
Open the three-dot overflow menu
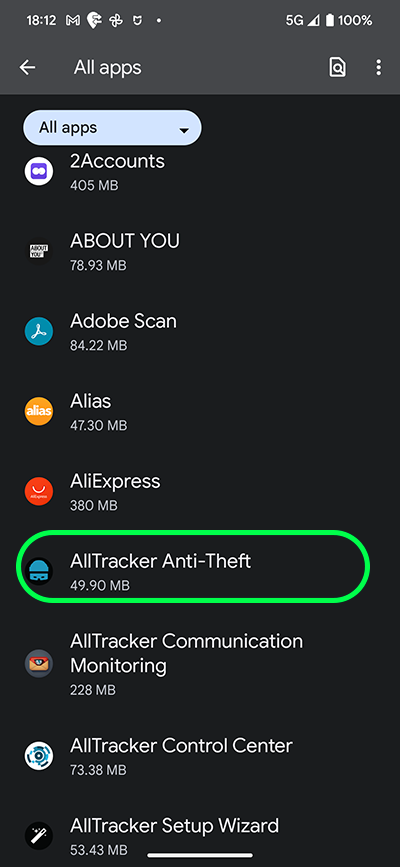pos(378,67)
